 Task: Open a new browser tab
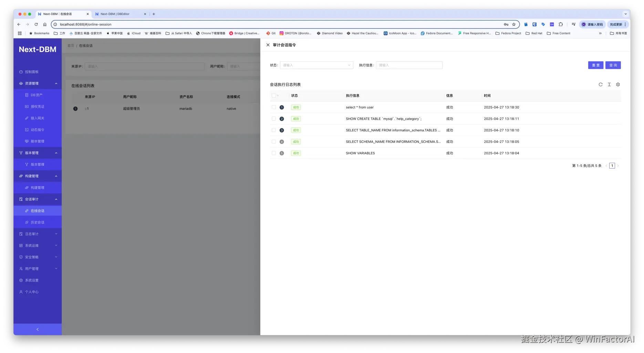pos(154,14)
